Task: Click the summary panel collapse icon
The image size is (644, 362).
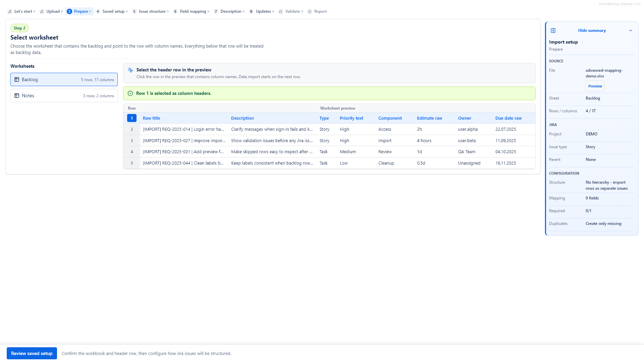Action: pos(553,31)
